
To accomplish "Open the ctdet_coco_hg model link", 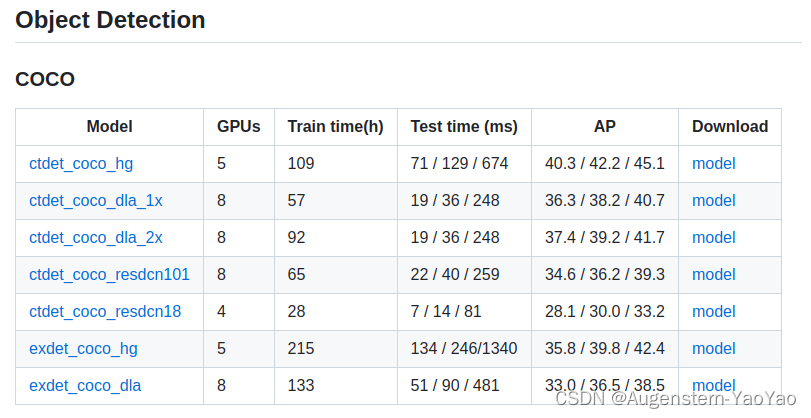I will pyautogui.click(x=83, y=163).
